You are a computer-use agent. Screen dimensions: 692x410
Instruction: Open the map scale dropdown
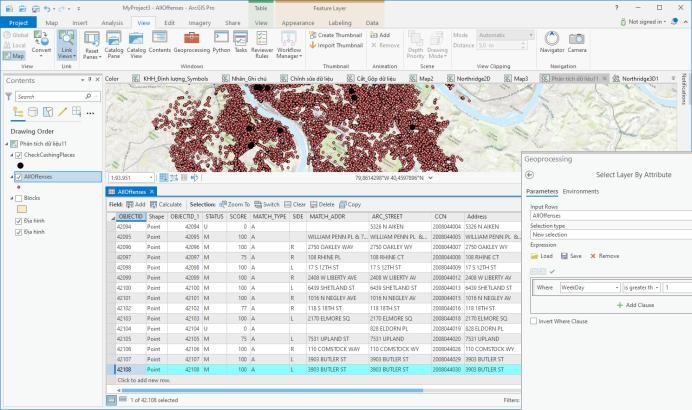tap(151, 177)
